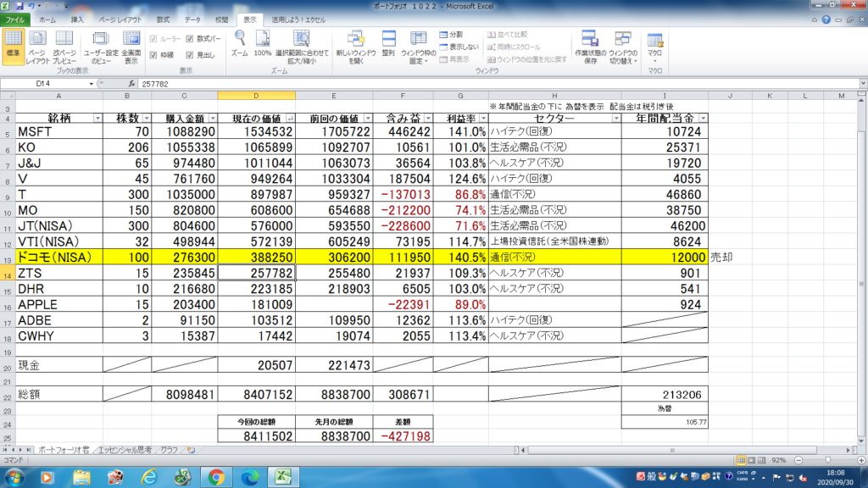Open filter dropdown for 利益率 column
This screenshot has width=868, height=488.
click(x=483, y=119)
